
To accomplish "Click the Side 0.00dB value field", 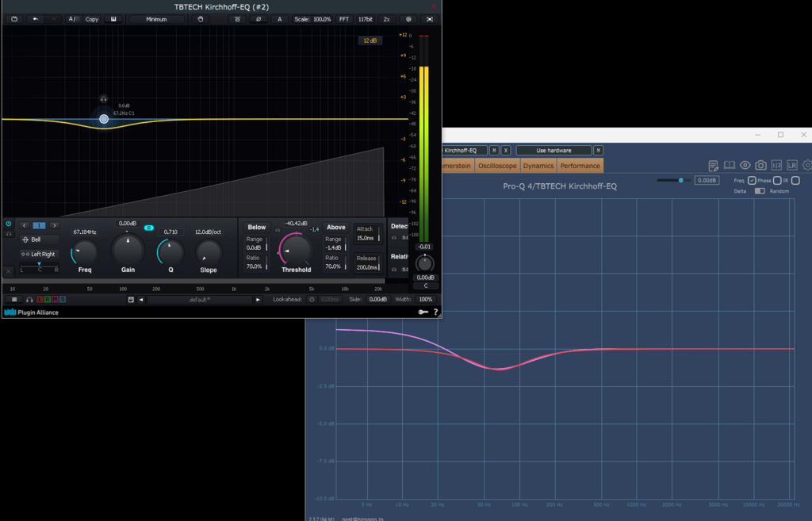I will 377,299.
